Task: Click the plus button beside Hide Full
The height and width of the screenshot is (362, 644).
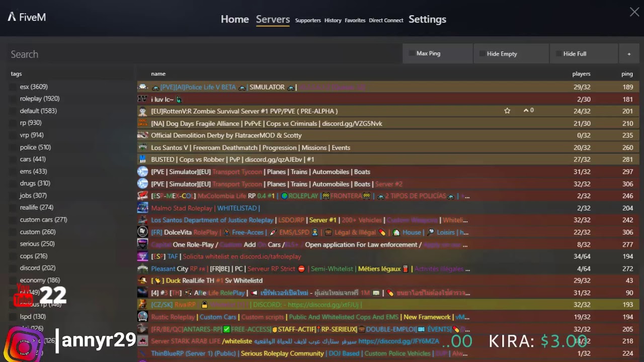Action: pos(628,54)
